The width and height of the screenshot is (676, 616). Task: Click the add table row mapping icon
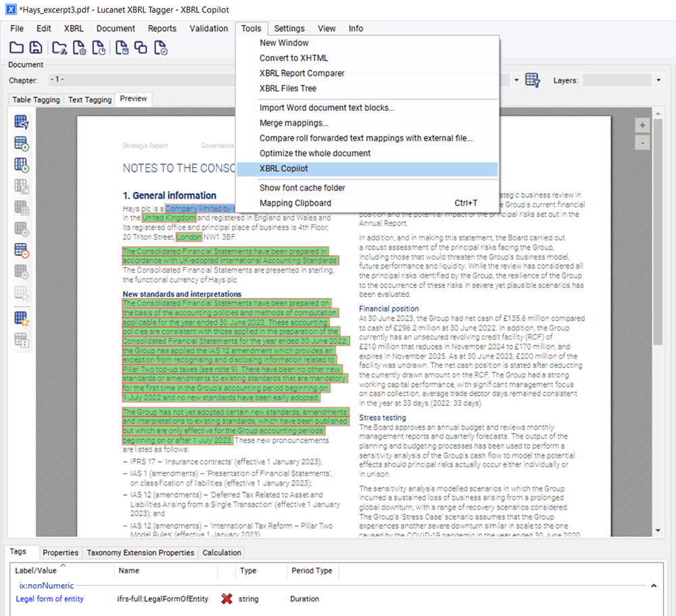tap(20, 143)
